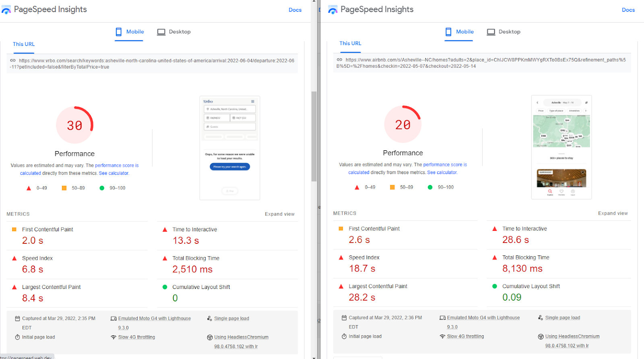Image resolution: width=644 pixels, height=359 pixels.
Task: Click the airbnb map page screenshot thumbnail
Action: [561, 147]
